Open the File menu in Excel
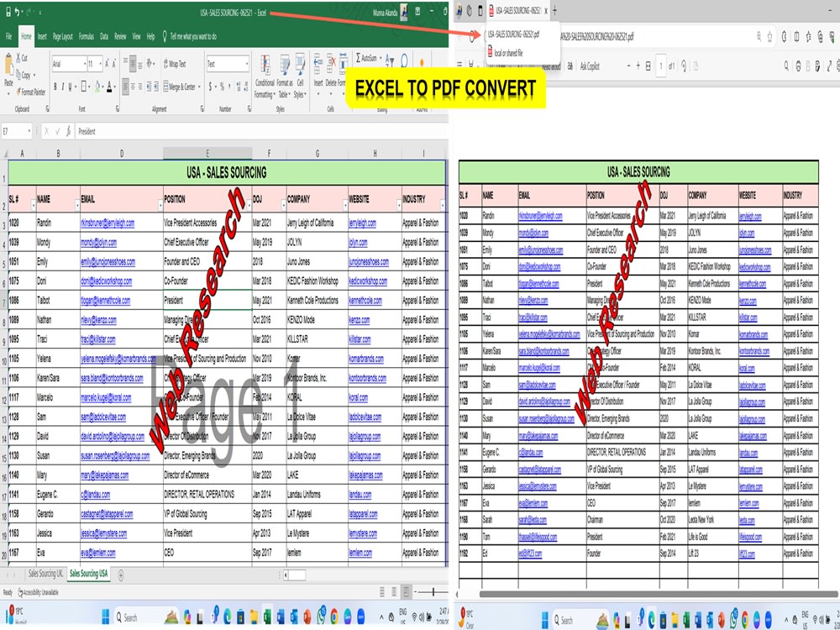The height and width of the screenshot is (630, 840). [8, 36]
